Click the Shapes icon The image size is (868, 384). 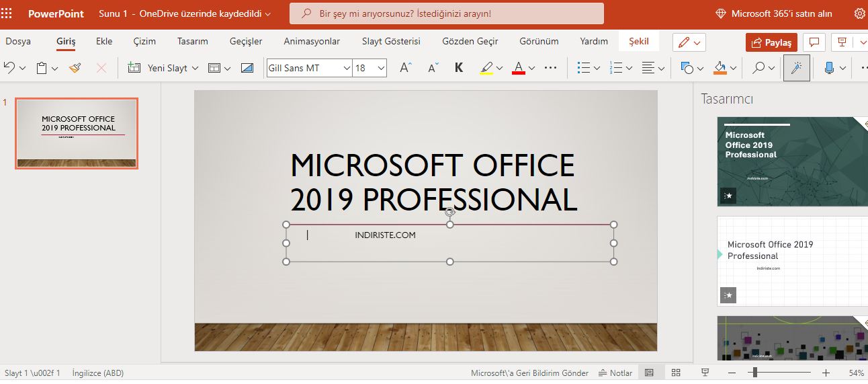coord(687,68)
